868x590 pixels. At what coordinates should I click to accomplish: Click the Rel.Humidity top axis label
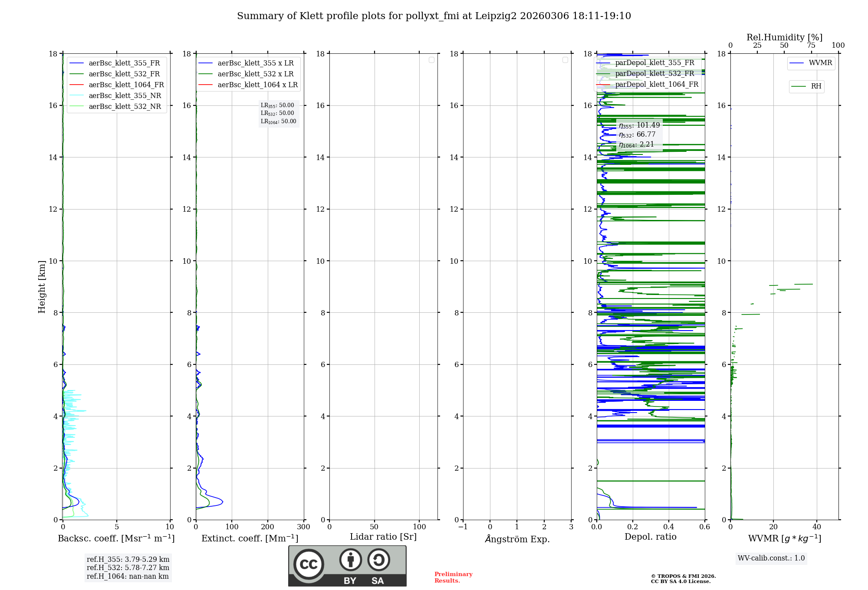(784, 37)
